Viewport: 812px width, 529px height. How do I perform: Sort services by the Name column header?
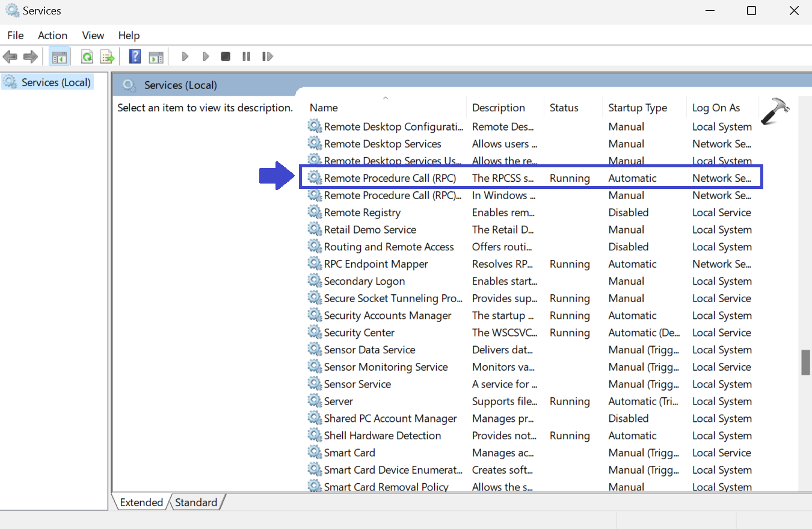pyautogui.click(x=324, y=108)
